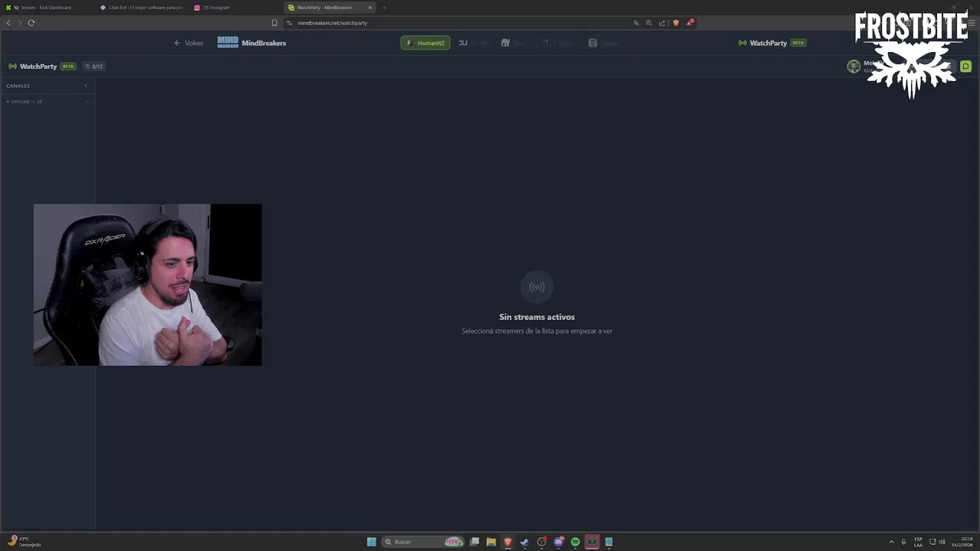Image resolution: width=980 pixels, height=551 pixels.
Task: Open the Windows Start menu
Action: 371,542
